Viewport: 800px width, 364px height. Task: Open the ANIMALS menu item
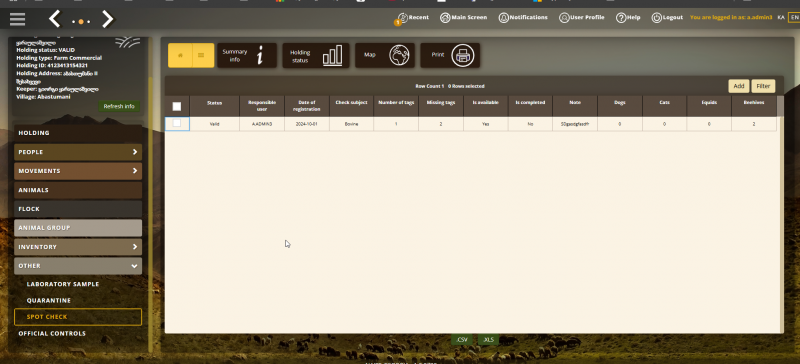point(78,190)
